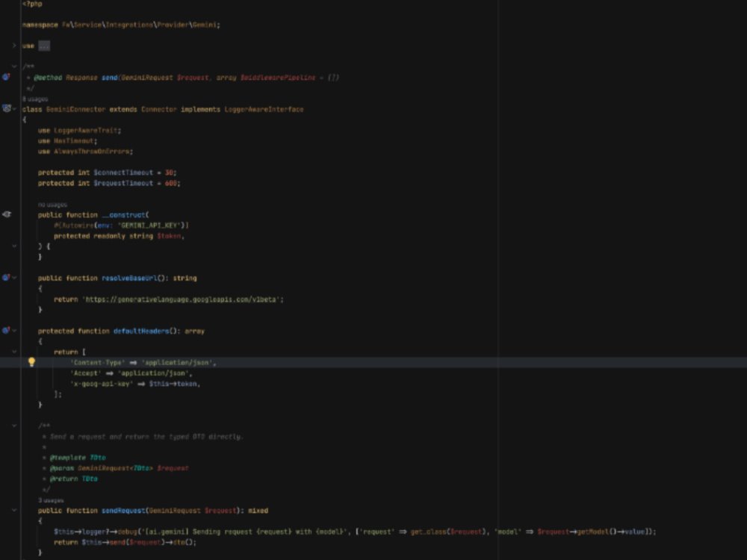Click the '<?php' opening tag
This screenshot has width=747, height=560.
tap(32, 4)
